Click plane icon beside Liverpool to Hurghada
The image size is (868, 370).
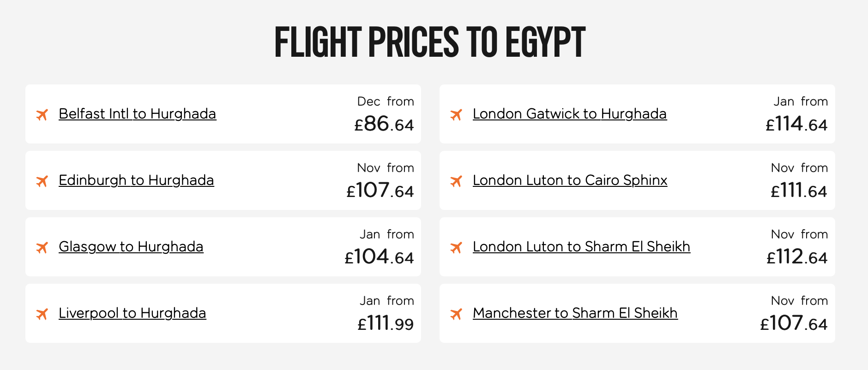click(42, 314)
